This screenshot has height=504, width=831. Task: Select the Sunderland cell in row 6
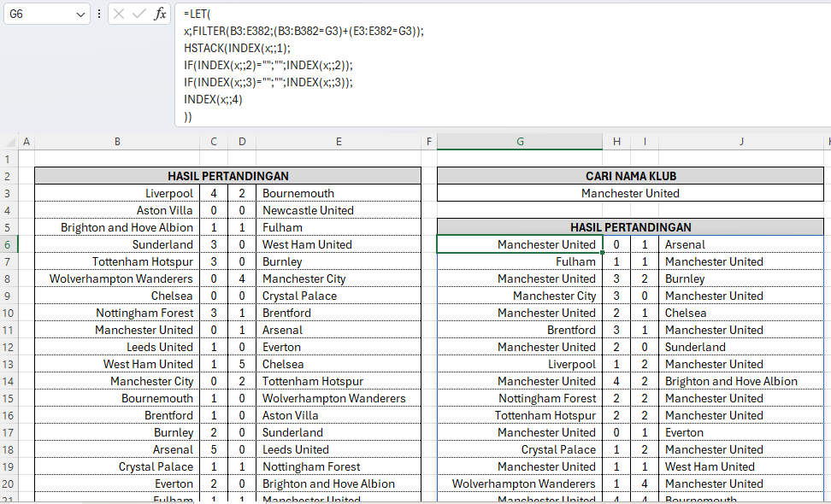click(x=117, y=244)
